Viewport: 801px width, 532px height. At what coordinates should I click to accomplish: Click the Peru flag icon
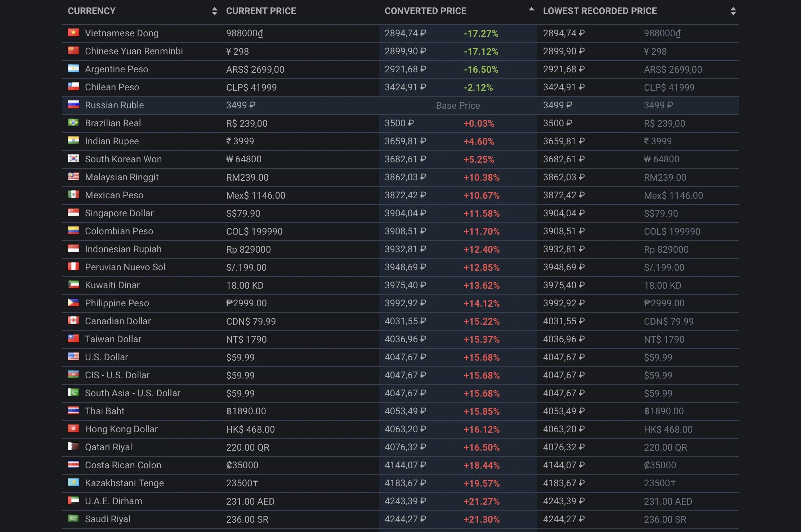point(73,267)
